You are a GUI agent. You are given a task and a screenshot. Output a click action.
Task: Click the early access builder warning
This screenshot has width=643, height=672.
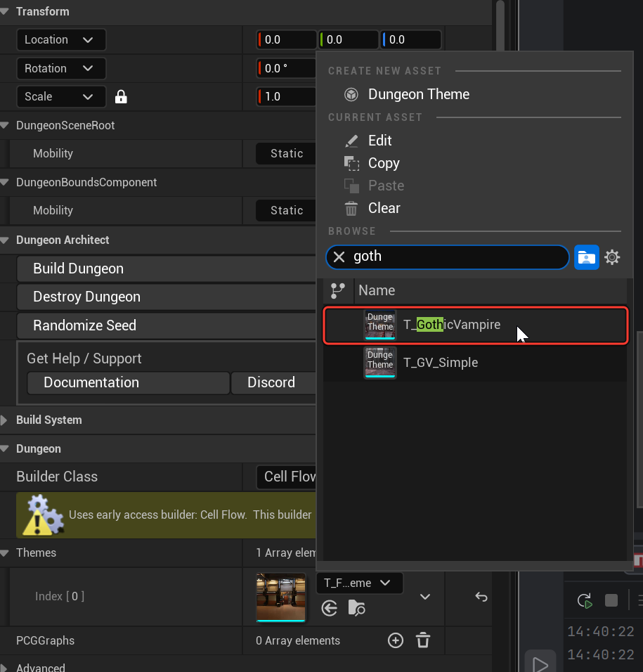coord(167,515)
